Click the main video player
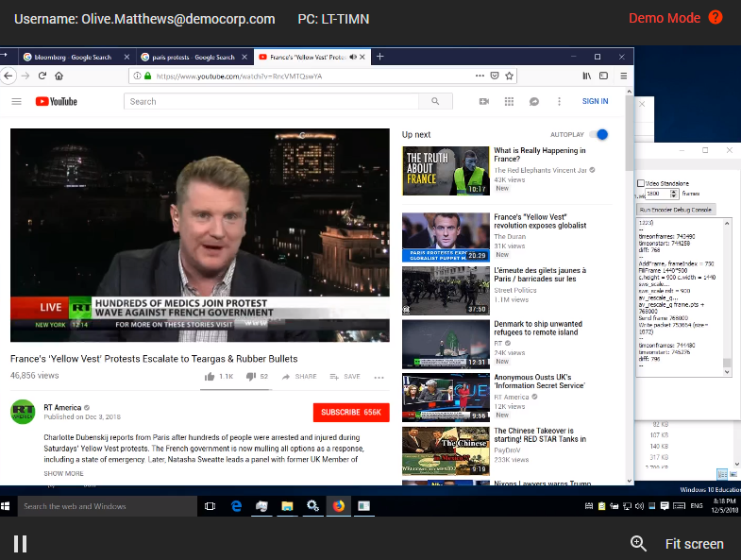The image size is (741, 560). [x=200, y=235]
